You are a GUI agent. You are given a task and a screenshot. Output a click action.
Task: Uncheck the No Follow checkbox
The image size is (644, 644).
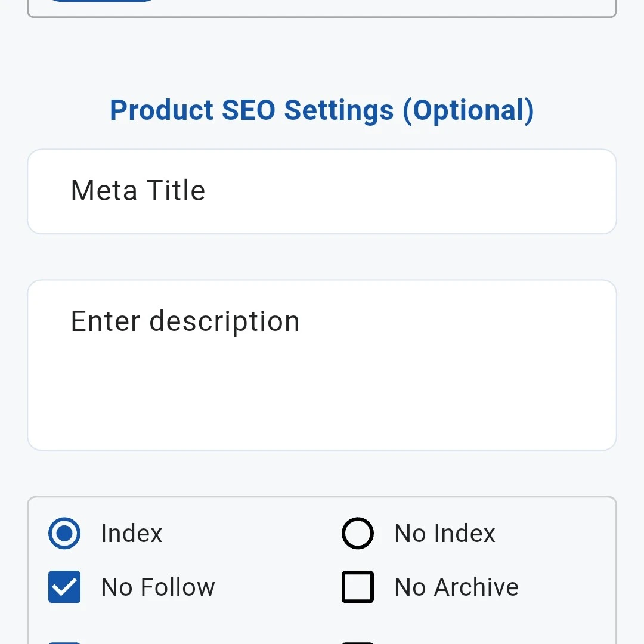point(64,587)
